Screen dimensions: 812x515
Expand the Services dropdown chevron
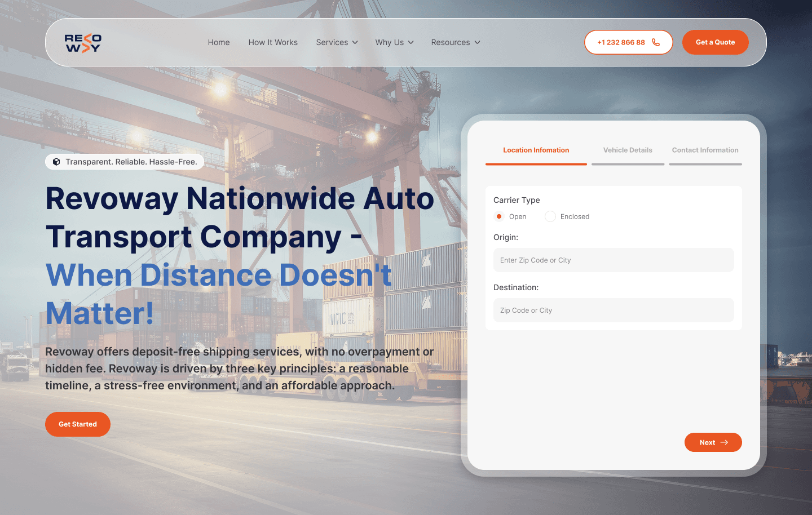[x=355, y=42]
